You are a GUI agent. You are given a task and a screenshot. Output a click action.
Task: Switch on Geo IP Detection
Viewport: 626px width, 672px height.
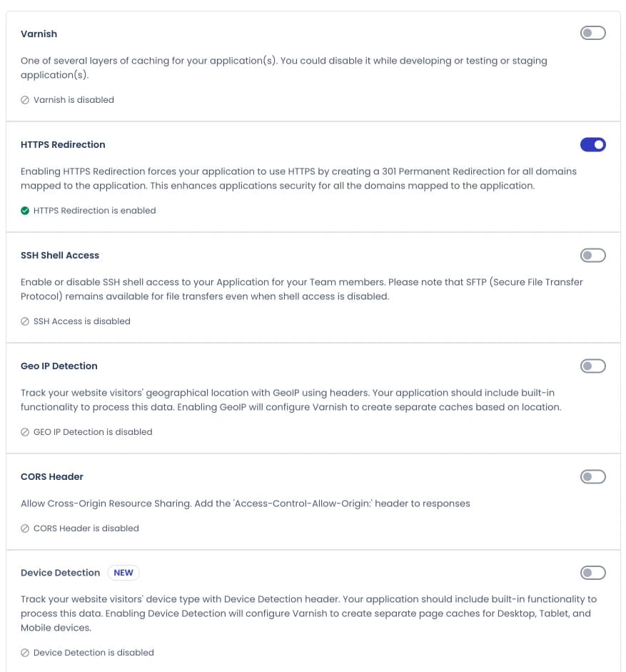(x=592, y=366)
